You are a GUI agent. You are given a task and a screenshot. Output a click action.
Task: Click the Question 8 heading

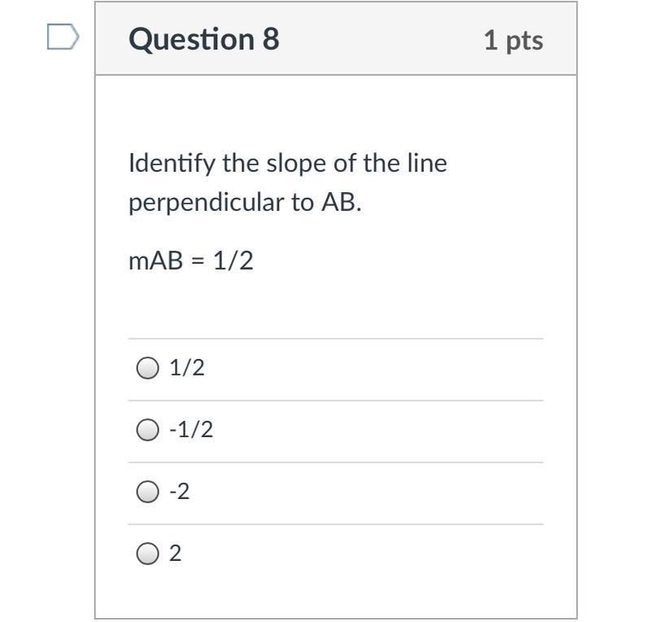[203, 39]
